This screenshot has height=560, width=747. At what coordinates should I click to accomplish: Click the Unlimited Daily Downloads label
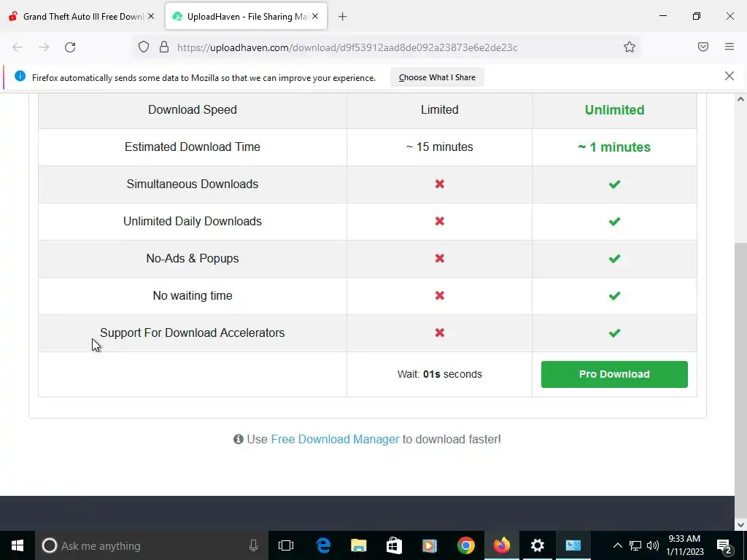tap(193, 221)
